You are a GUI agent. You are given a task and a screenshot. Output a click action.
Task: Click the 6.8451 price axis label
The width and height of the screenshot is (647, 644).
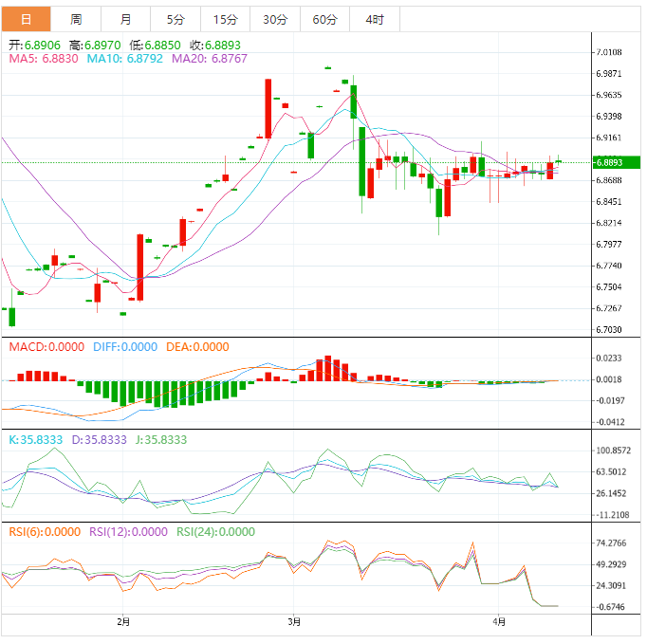[x=609, y=202]
